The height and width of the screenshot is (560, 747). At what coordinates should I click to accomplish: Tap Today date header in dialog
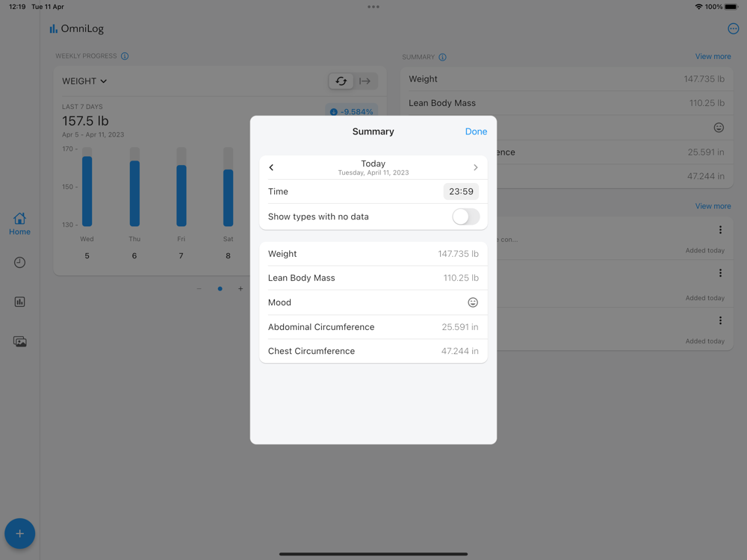[x=373, y=167]
